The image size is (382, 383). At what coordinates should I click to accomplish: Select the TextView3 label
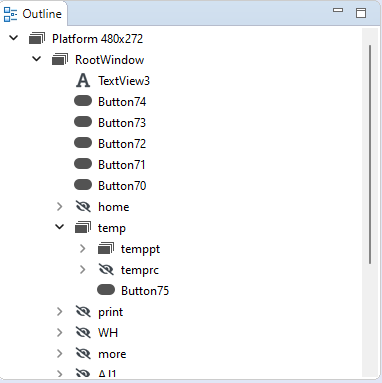(x=124, y=81)
